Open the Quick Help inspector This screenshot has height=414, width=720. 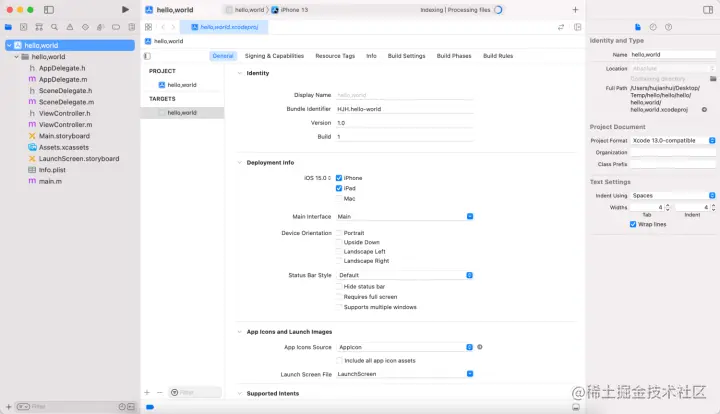click(669, 27)
